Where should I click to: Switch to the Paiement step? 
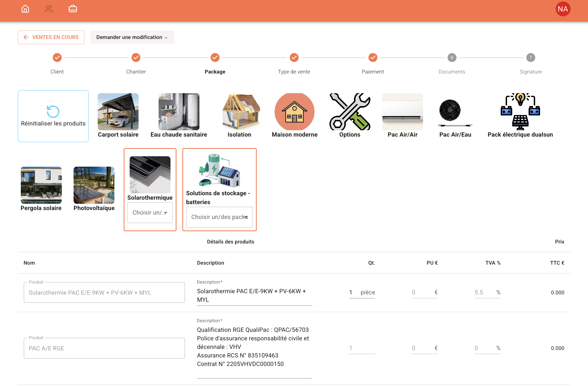373,58
